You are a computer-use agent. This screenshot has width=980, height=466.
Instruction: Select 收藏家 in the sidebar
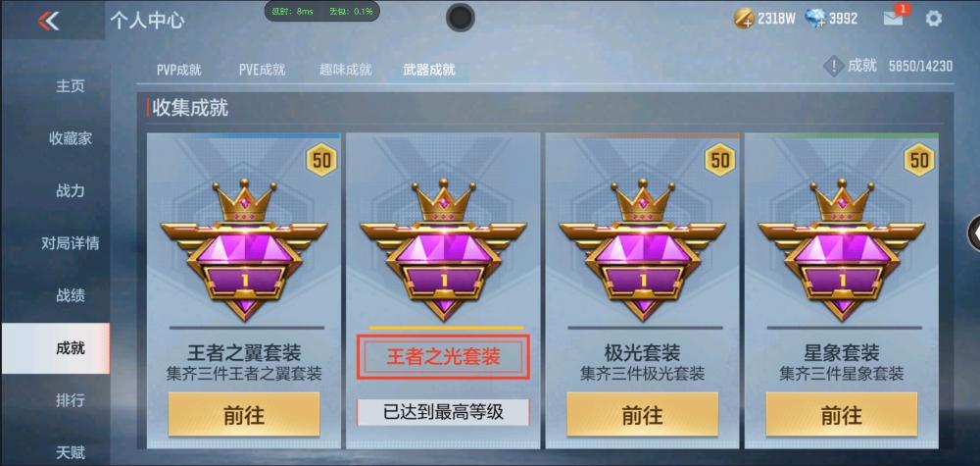click(70, 138)
